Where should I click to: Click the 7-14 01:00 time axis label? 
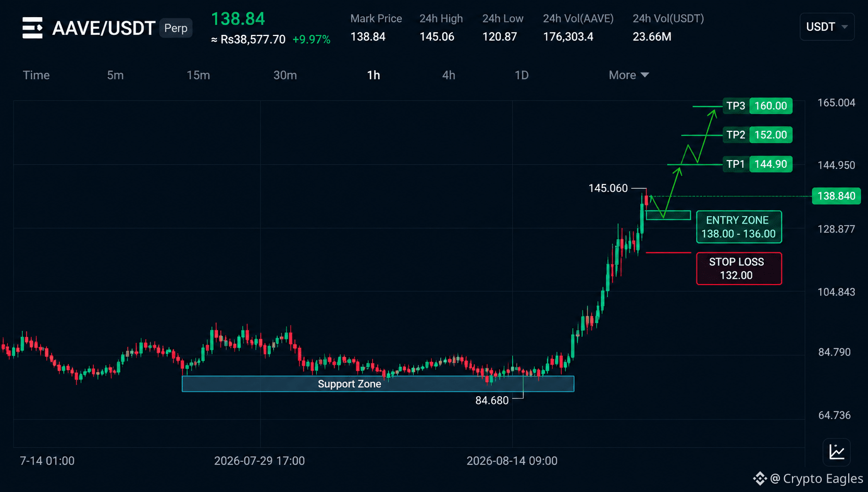(x=47, y=461)
